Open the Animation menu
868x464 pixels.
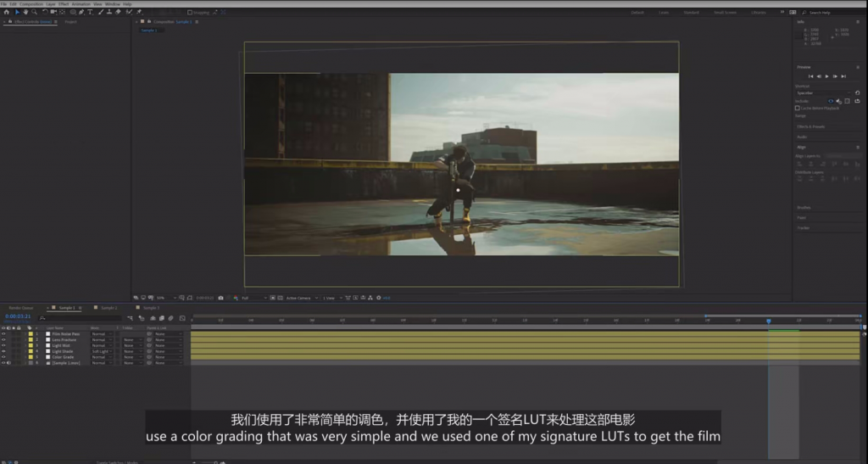[81, 4]
